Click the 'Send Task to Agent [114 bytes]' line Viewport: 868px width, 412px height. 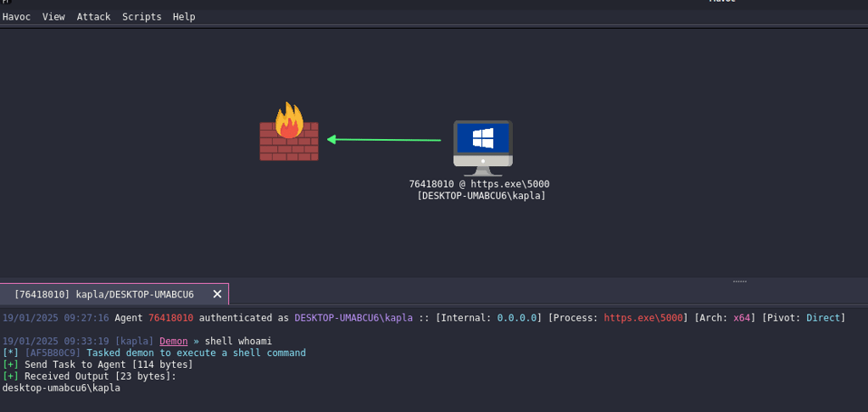(98, 365)
